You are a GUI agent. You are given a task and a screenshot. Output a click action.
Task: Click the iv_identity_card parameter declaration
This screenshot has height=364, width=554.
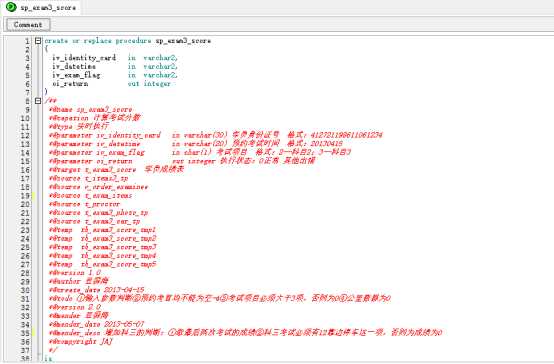point(115,58)
